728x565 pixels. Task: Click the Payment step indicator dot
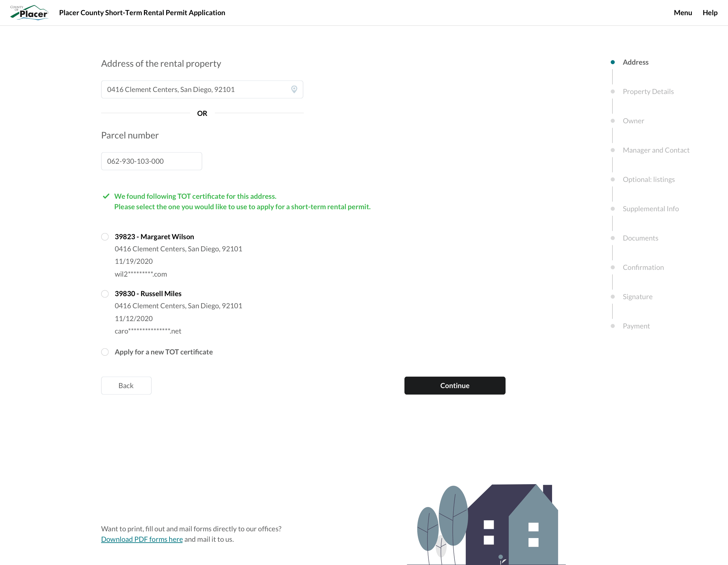click(612, 326)
